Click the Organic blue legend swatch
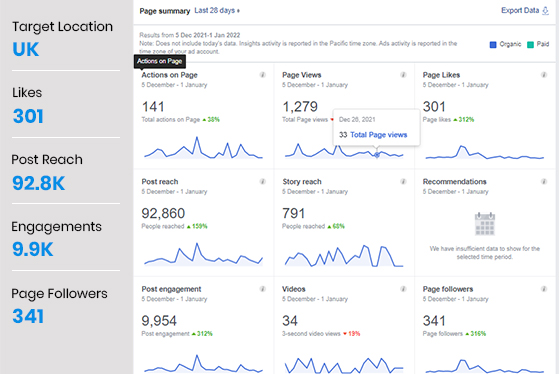 (x=493, y=45)
